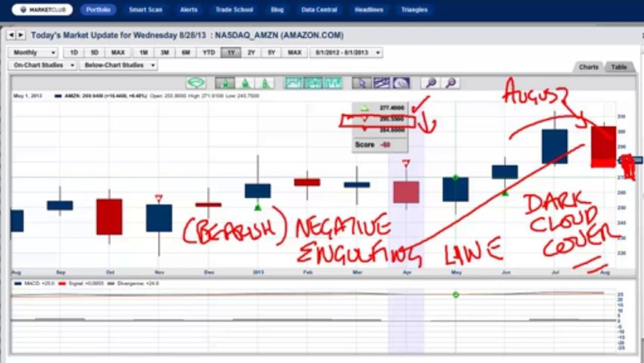Screen dimensions: 644x363
Task: Select the 6M time range
Action: [185, 52]
